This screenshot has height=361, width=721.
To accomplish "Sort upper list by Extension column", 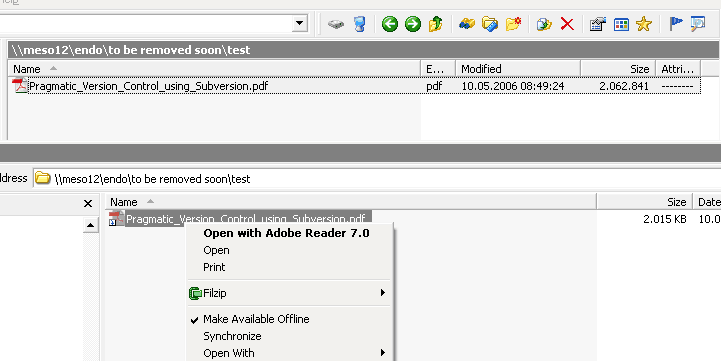I will [x=438, y=69].
